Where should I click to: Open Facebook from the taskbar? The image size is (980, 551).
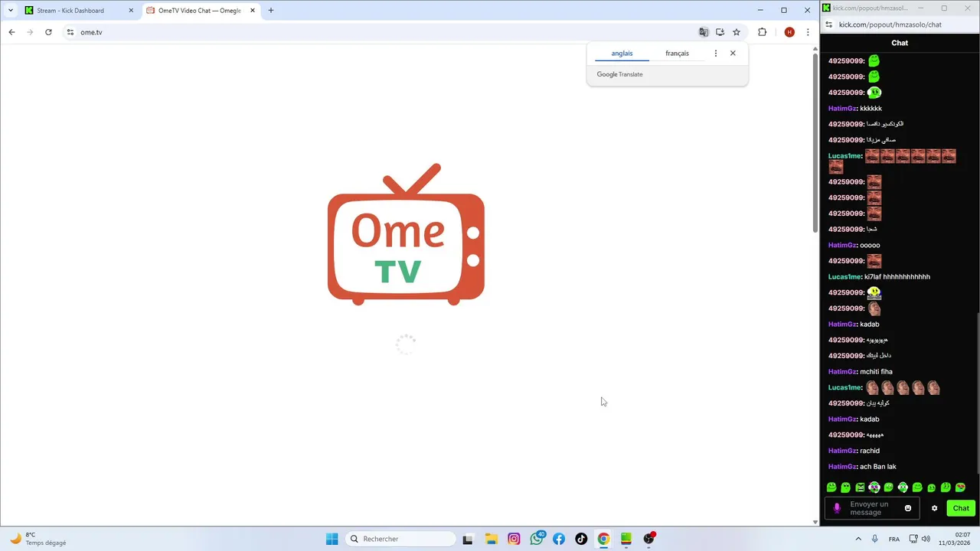tap(559, 539)
